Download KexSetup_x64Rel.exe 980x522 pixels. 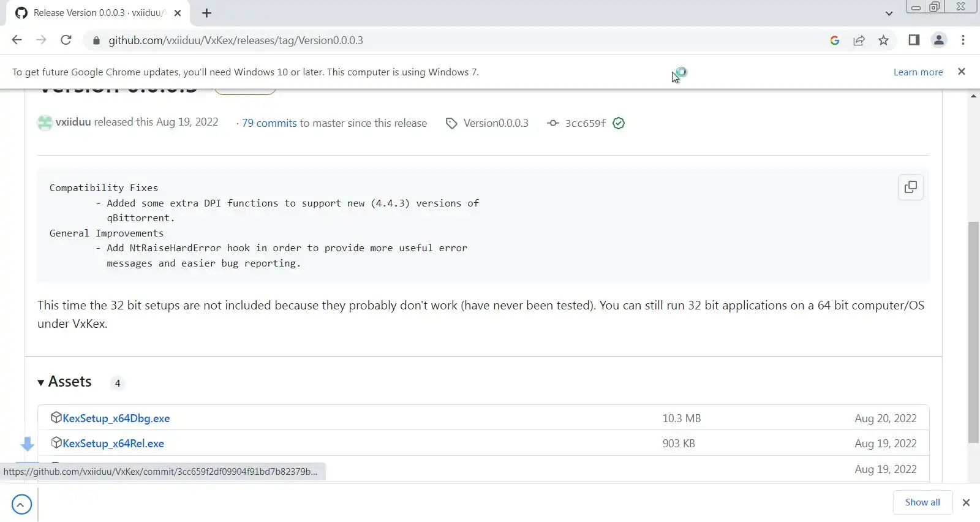[x=113, y=444]
